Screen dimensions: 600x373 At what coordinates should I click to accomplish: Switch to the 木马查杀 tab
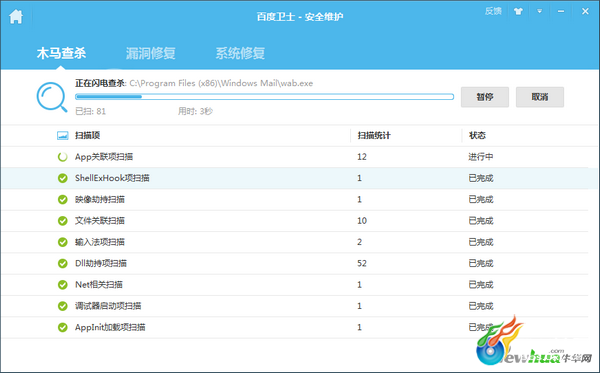61,53
